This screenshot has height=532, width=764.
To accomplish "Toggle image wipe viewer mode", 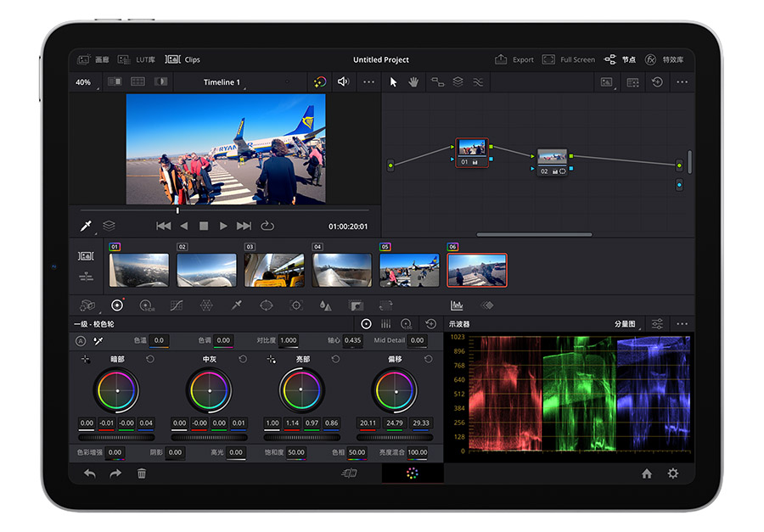I will click(x=115, y=81).
